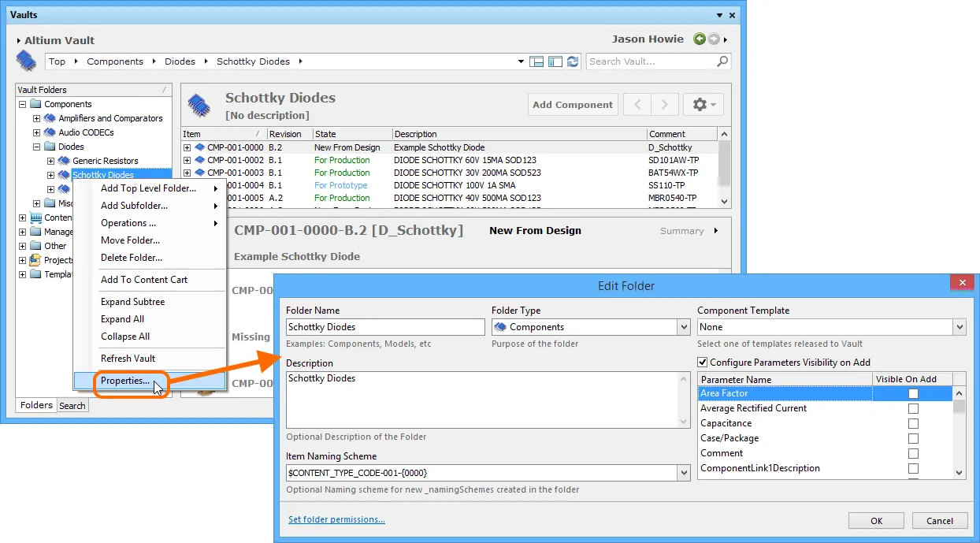Toggle the second panel layout icon in address bar

pyautogui.click(x=555, y=61)
